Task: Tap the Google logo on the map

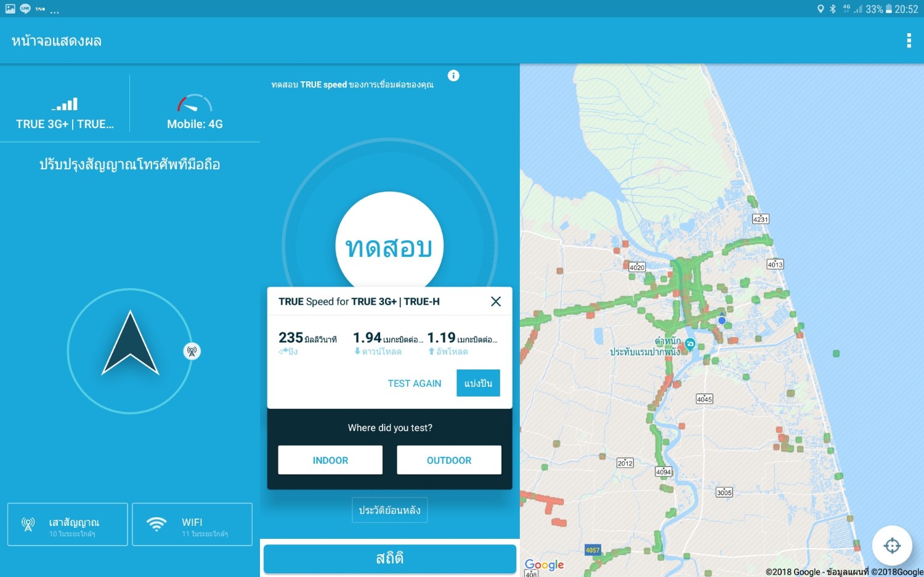Action: [544, 565]
